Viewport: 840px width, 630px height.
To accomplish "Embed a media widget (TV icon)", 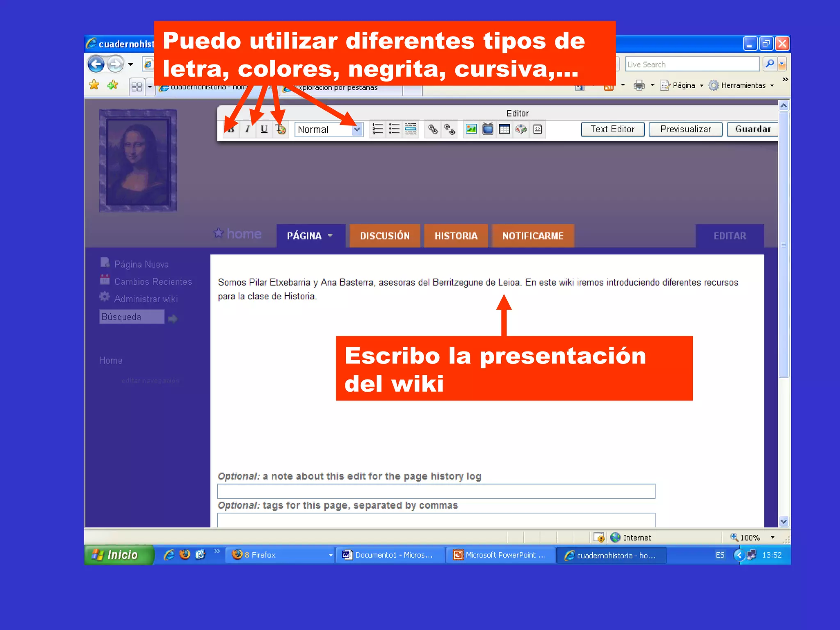I will pos(488,129).
